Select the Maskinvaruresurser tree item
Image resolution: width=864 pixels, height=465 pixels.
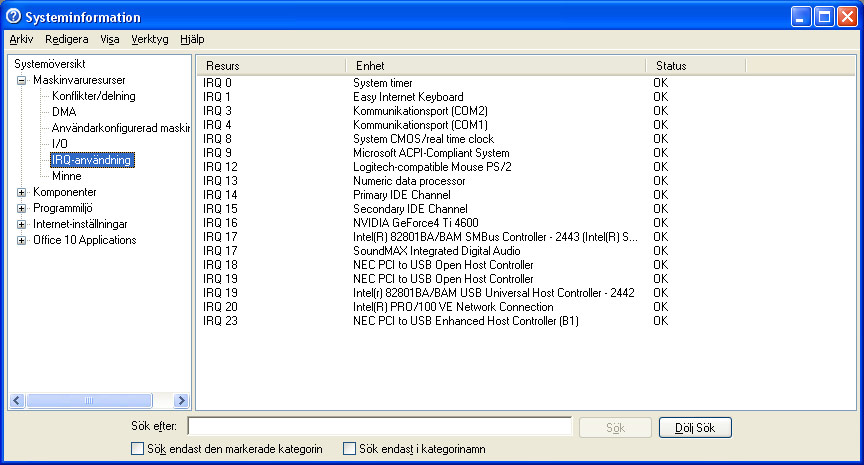pos(79,80)
